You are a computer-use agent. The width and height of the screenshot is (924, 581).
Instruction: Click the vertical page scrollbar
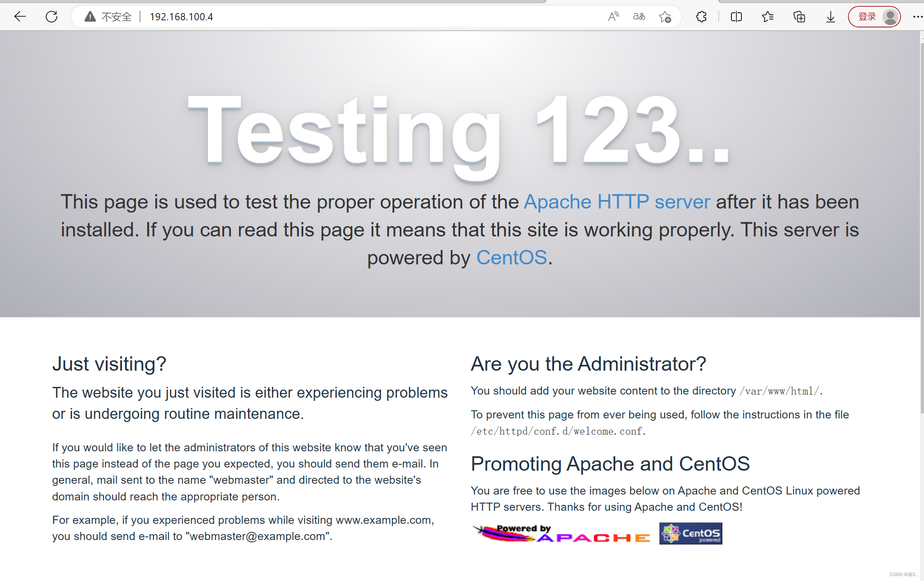[x=921, y=225]
